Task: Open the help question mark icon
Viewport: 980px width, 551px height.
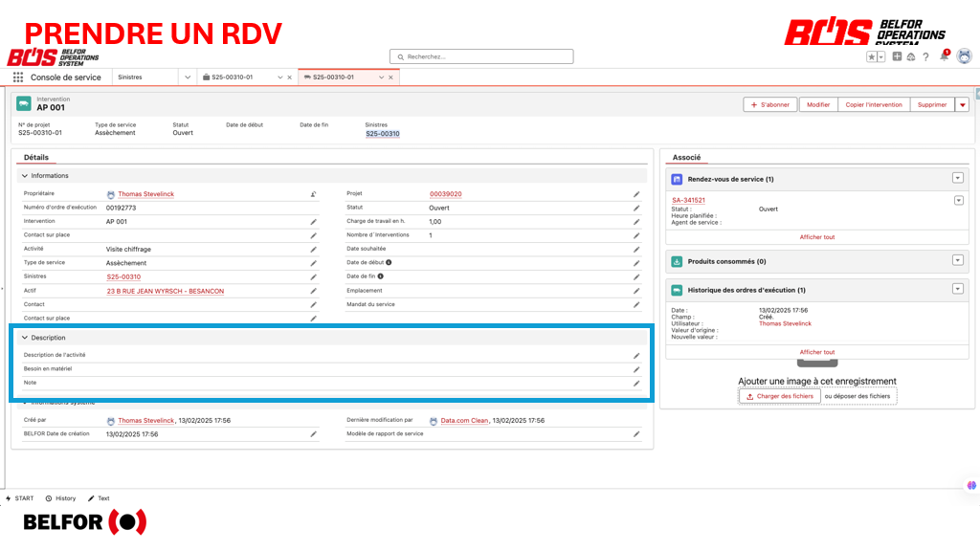Action: (925, 56)
